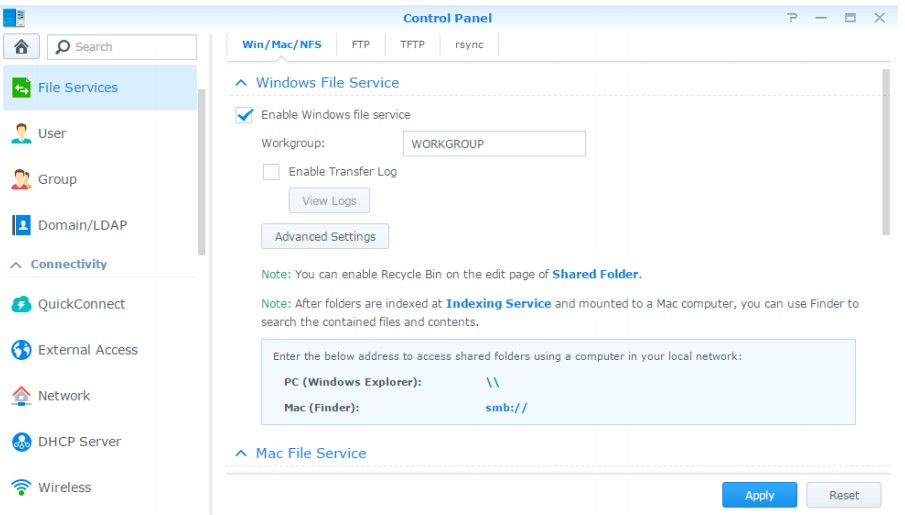
Task: Click the search magnifier icon
Action: [62, 47]
